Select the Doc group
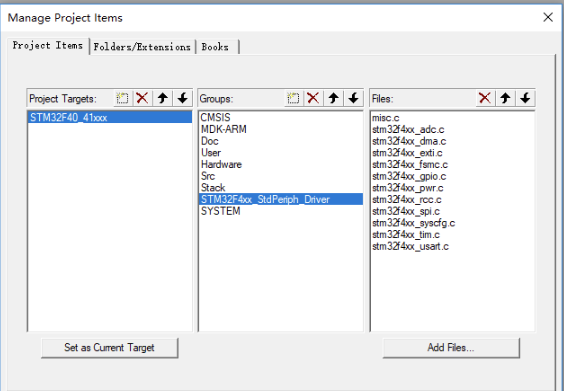Image resolution: width=564 pixels, height=391 pixels. click(281, 141)
